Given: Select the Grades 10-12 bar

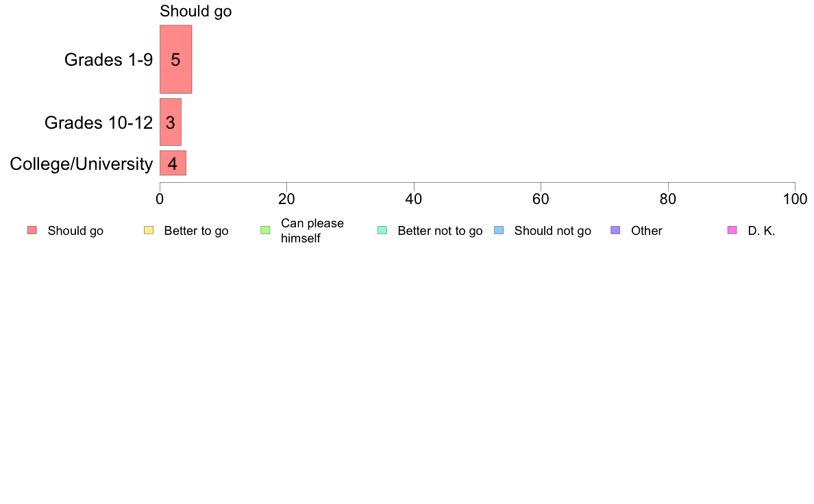Looking at the screenshot, I should (171, 122).
